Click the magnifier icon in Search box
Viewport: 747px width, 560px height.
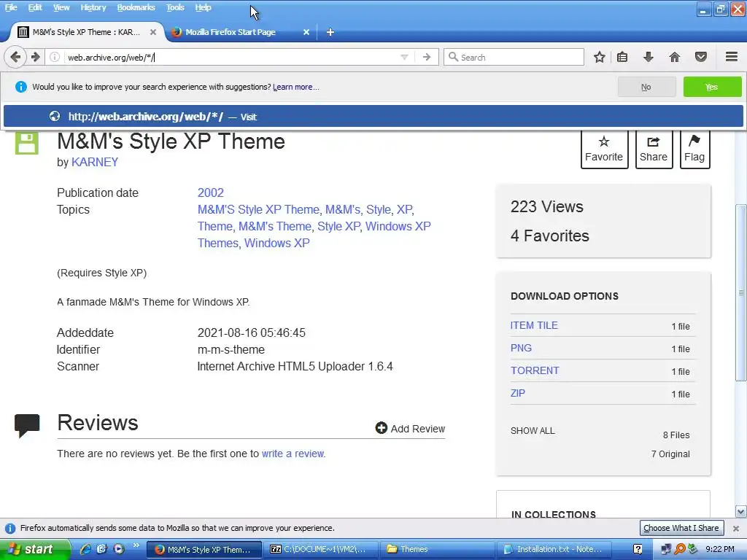click(x=453, y=57)
